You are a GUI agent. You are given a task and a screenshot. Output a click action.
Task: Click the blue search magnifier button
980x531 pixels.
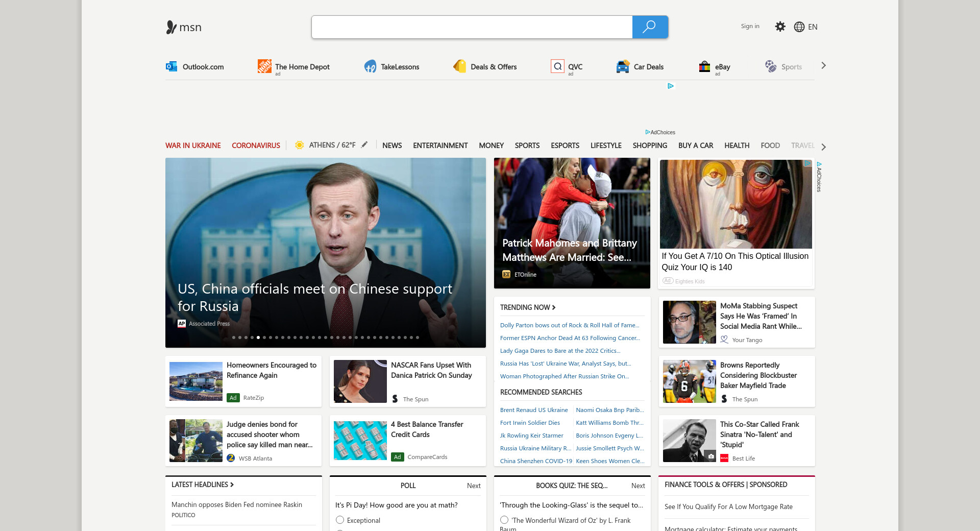pos(649,27)
